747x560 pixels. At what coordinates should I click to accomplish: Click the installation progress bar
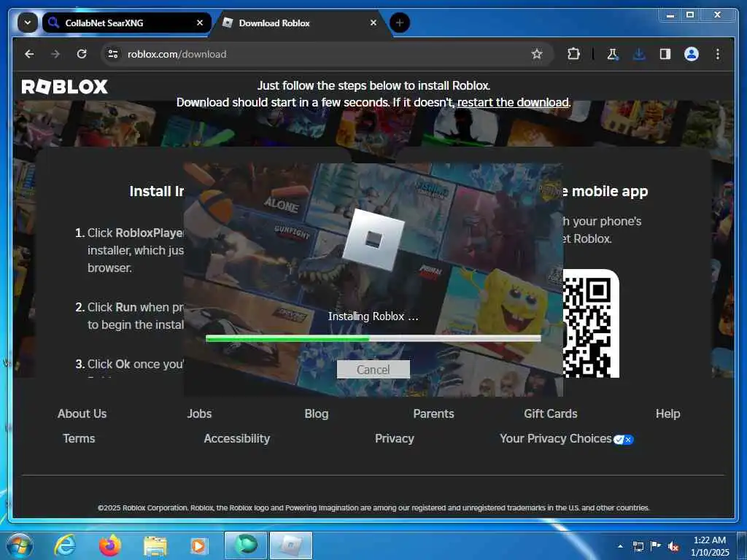[x=373, y=338]
